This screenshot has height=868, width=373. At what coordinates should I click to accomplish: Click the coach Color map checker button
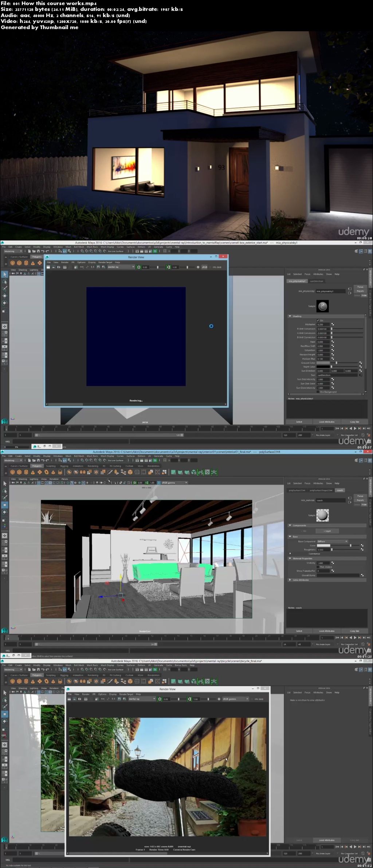(362, 545)
